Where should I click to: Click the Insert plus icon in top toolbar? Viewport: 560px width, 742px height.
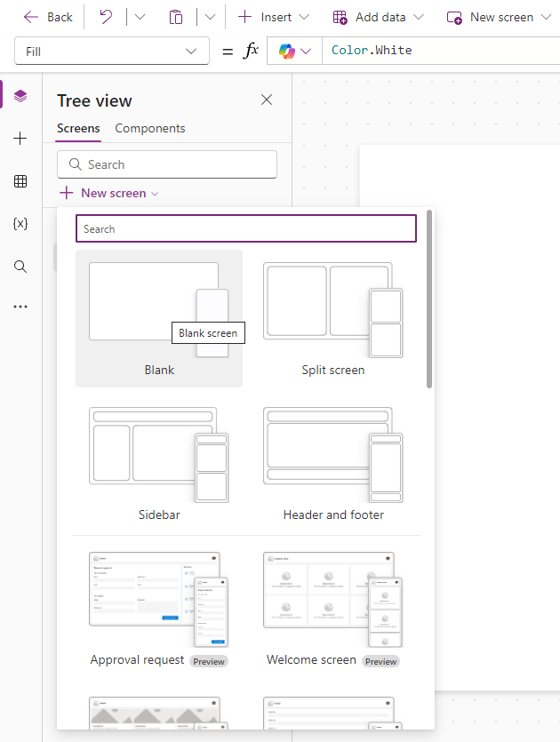tap(244, 17)
